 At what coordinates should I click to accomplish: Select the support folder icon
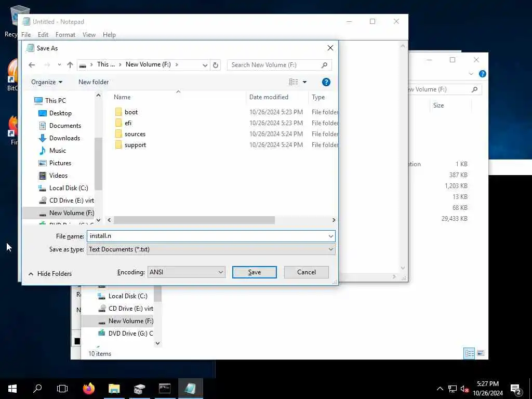[118, 145]
